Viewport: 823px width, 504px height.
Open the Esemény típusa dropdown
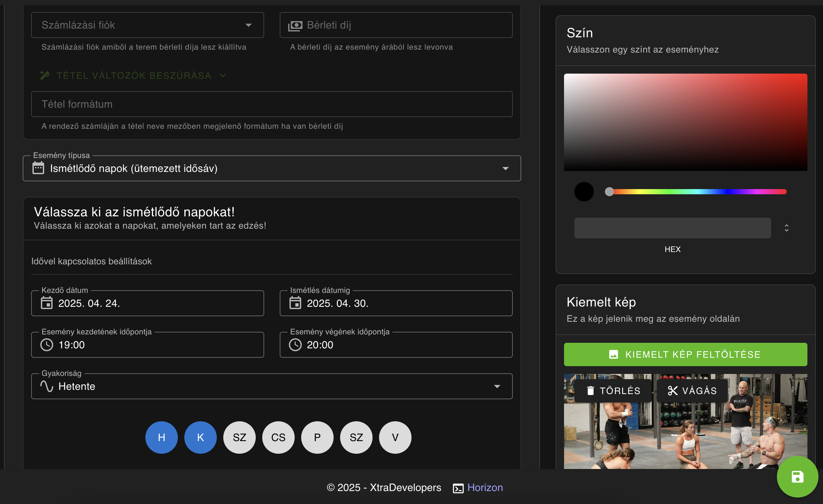(271, 169)
